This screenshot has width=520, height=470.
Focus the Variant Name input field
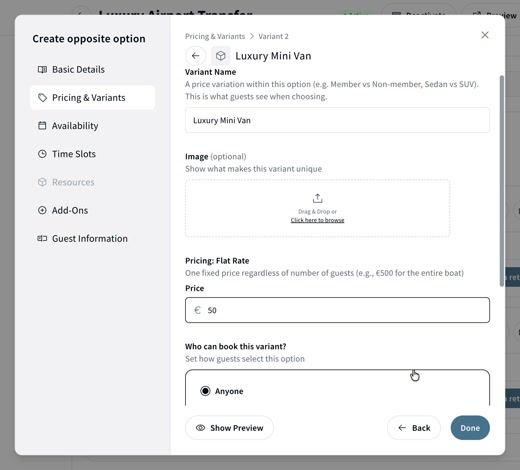(x=337, y=120)
